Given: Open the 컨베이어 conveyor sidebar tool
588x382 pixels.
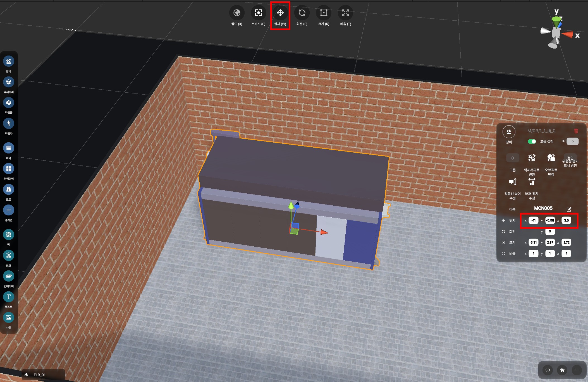Looking at the screenshot, I should coord(9,276).
